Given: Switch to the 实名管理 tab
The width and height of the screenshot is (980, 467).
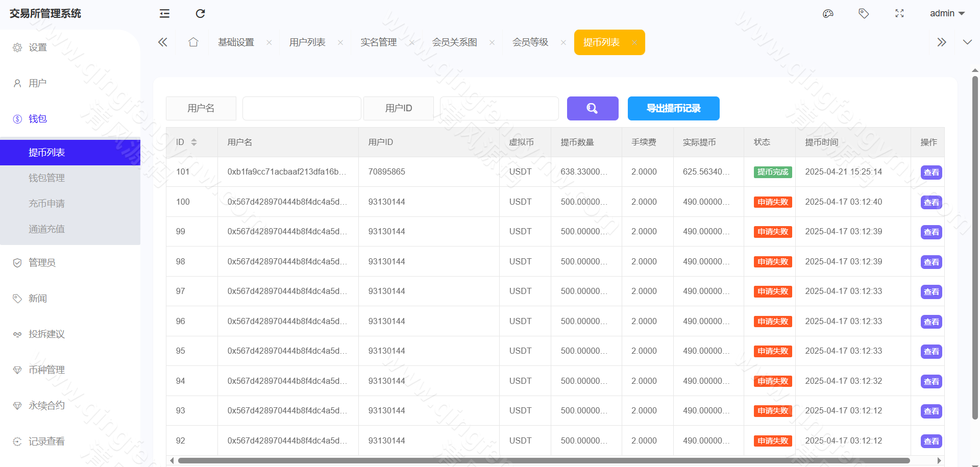Looking at the screenshot, I should coord(378,42).
